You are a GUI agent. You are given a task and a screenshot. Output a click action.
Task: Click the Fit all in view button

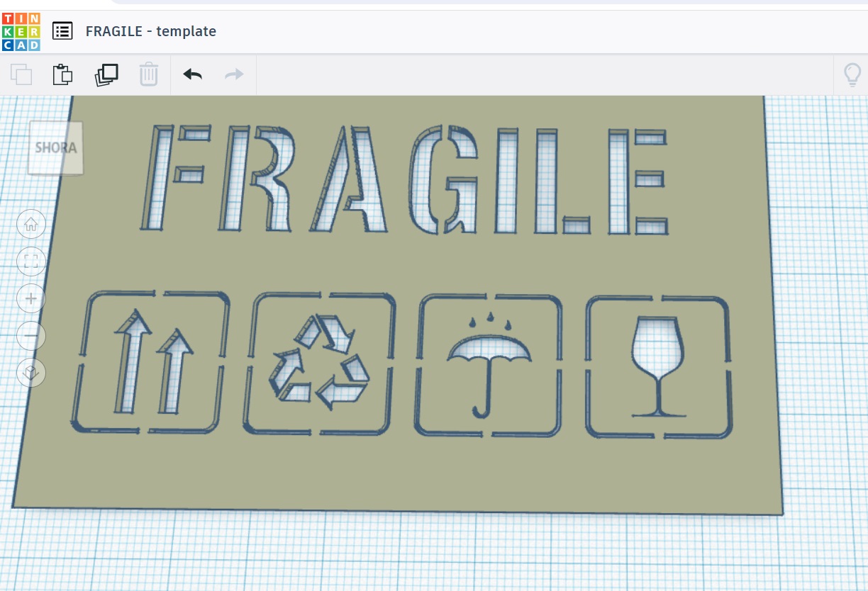(31, 261)
